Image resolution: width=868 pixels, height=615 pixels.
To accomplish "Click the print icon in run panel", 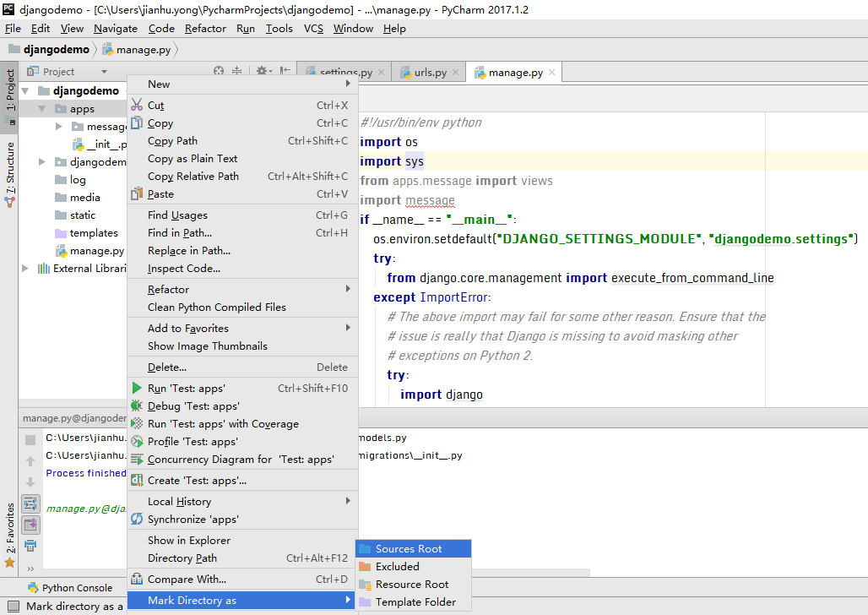I will tap(30, 546).
